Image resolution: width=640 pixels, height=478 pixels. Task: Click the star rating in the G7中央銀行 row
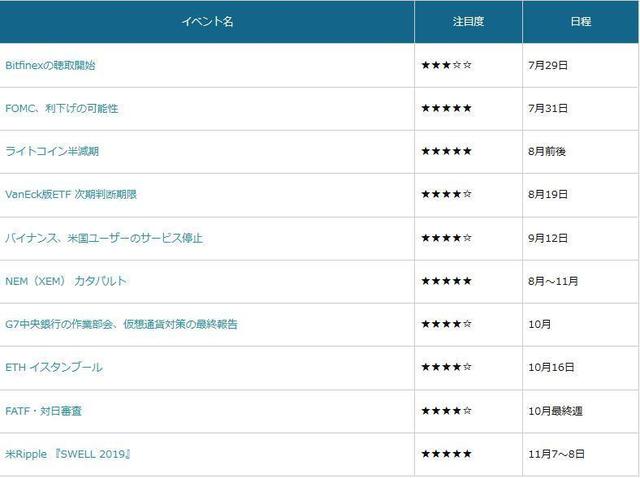[447, 324]
